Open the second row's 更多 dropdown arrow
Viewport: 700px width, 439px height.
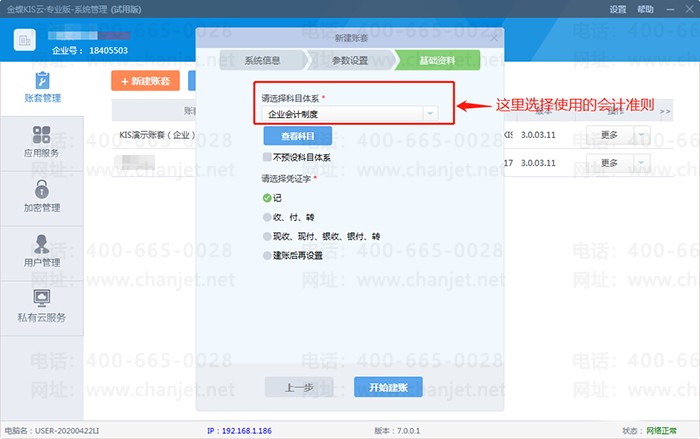pos(642,162)
